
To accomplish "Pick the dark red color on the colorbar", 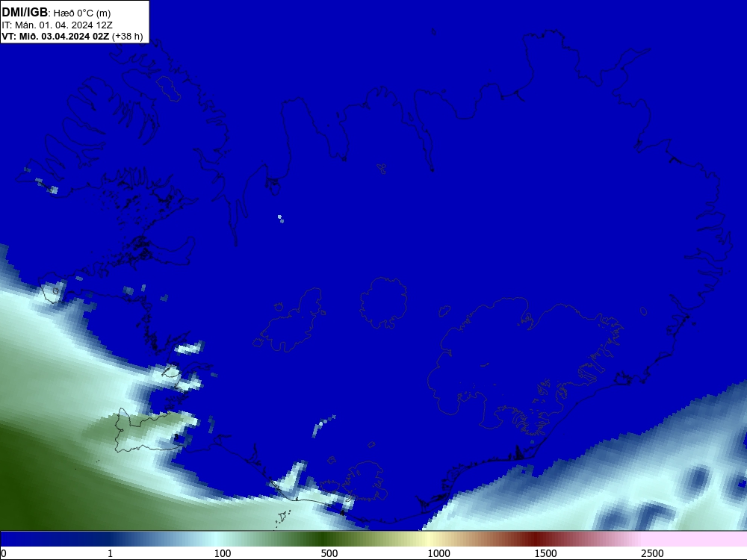I will pos(536,539).
